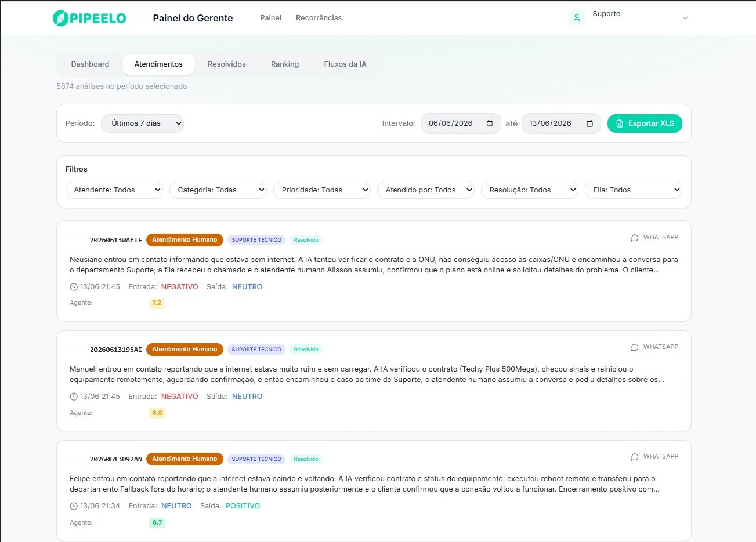Click the Pipeelo logo

pyautogui.click(x=89, y=18)
